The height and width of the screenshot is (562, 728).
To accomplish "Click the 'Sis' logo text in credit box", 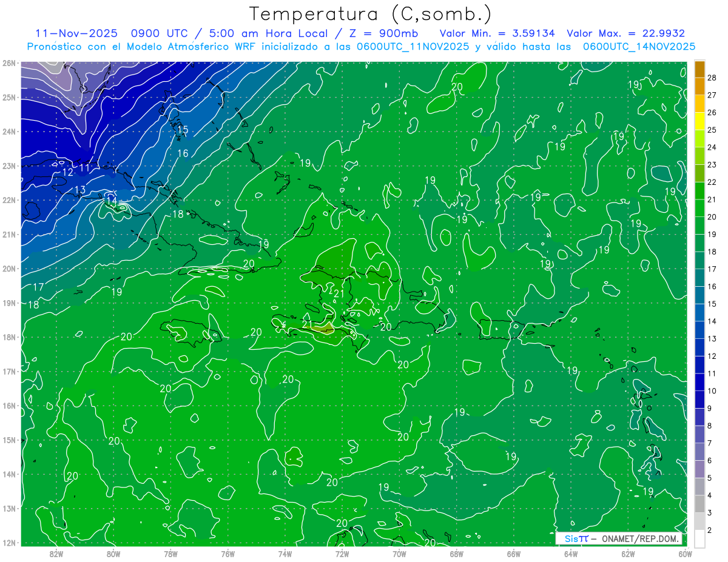I will coord(570,539).
